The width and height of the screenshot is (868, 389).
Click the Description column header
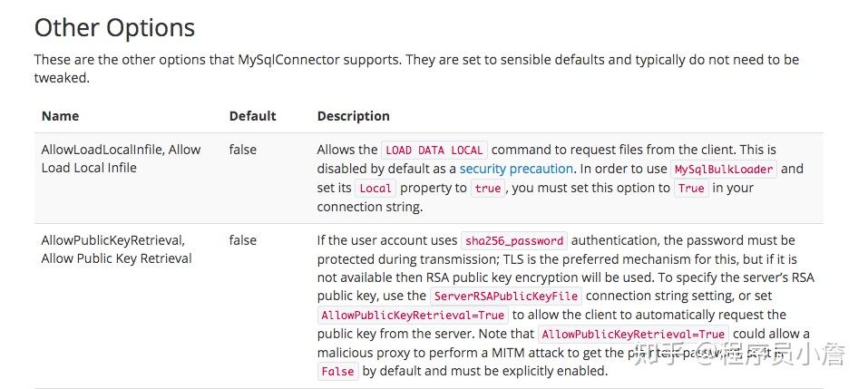[353, 116]
